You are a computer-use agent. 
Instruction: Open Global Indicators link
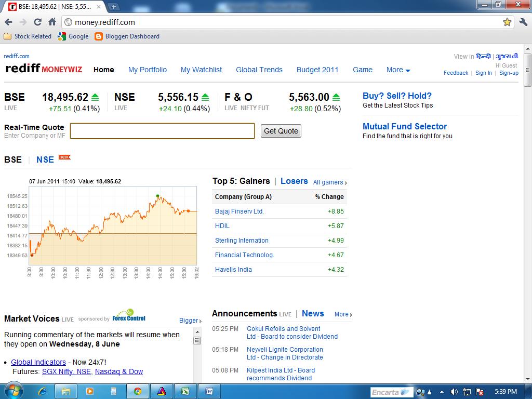38,362
